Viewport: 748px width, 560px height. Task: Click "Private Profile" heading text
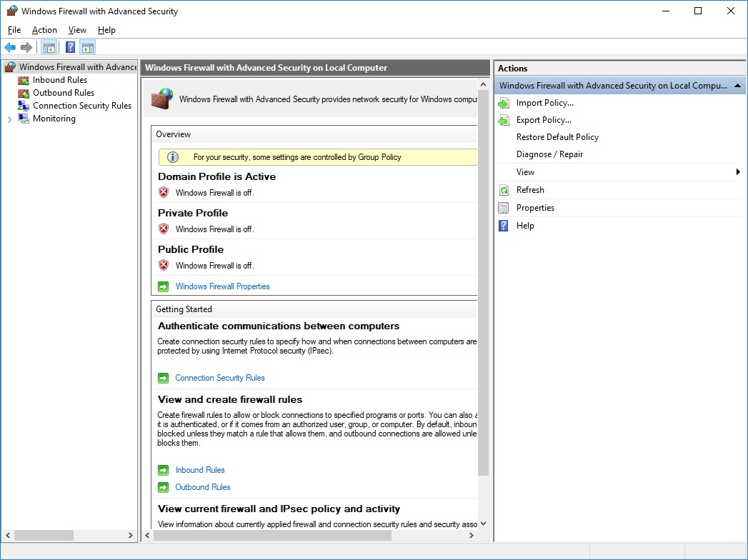pos(193,214)
